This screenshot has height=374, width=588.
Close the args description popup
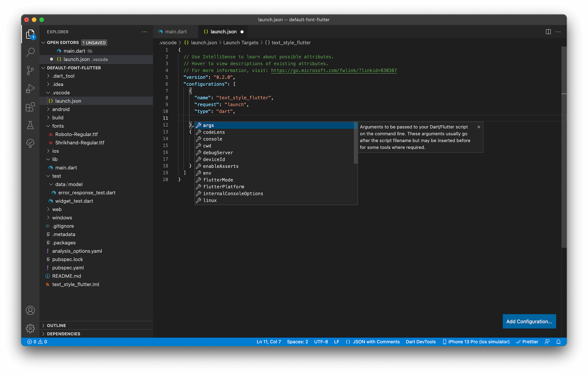click(479, 127)
